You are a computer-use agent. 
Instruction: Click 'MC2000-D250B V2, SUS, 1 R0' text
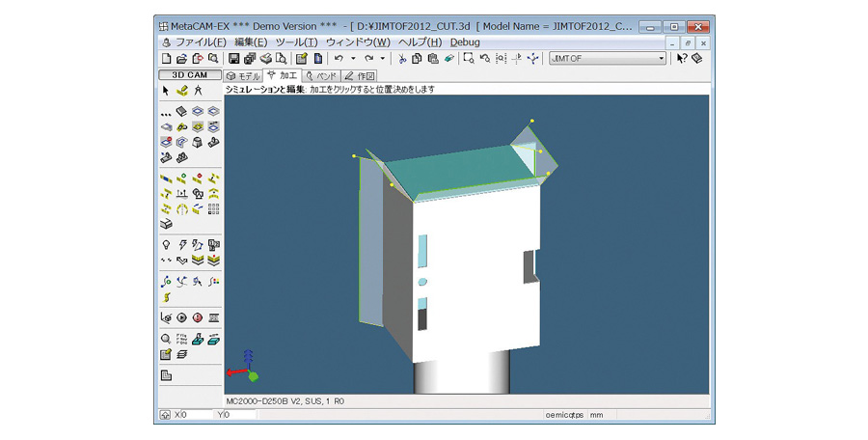(x=285, y=400)
